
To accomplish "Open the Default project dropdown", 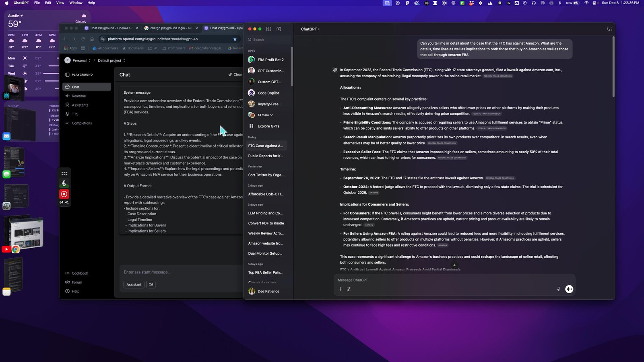I will (111, 60).
